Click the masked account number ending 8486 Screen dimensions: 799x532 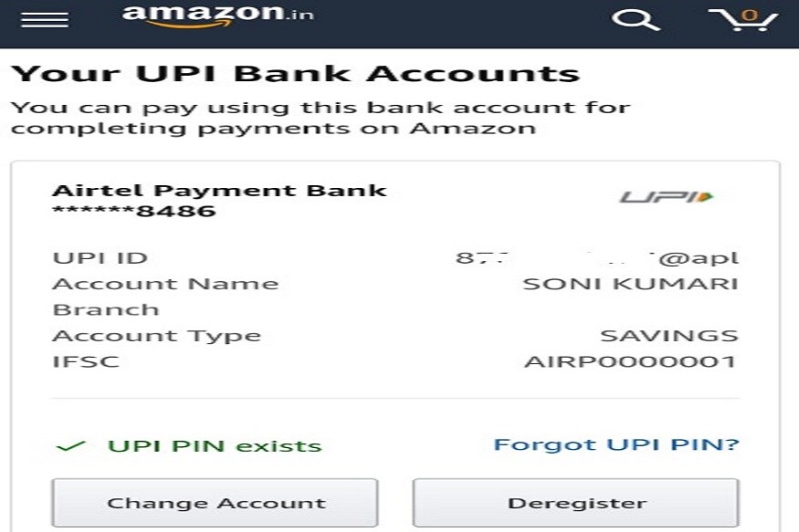(x=134, y=211)
